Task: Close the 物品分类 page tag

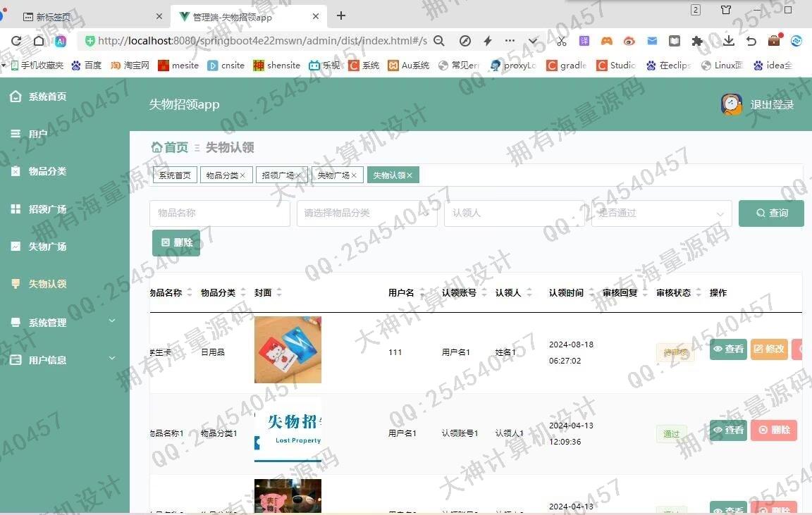Action: (x=242, y=175)
